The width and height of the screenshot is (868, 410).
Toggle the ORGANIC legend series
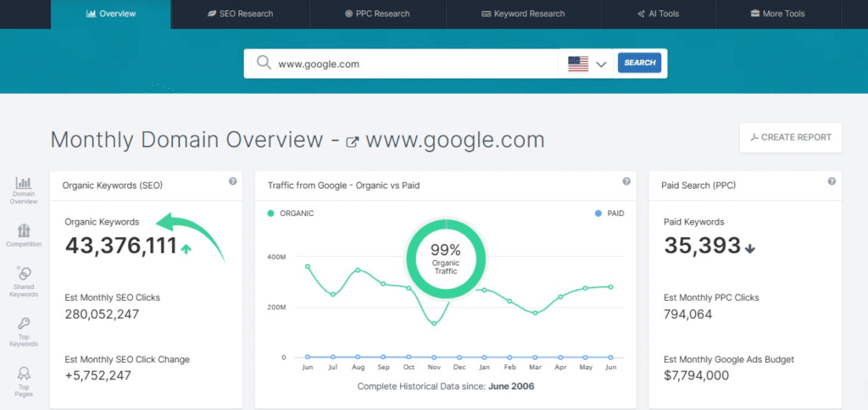click(x=291, y=213)
